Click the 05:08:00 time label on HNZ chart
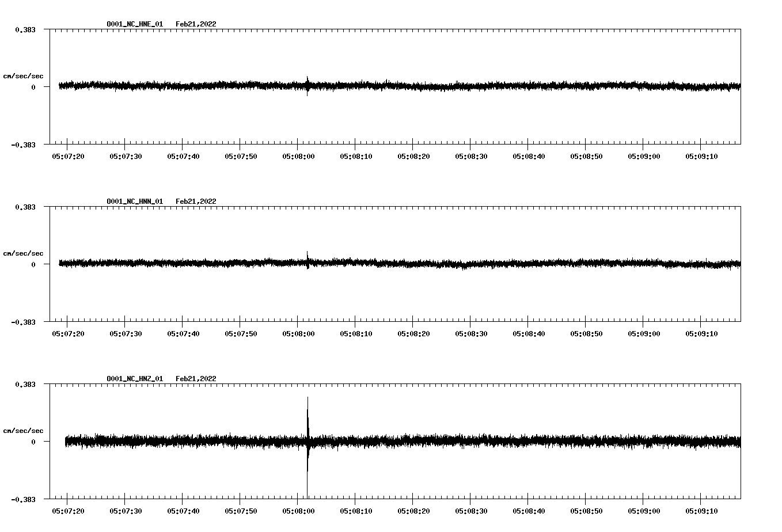Image resolution: width=782 pixels, height=532 pixels. pyautogui.click(x=298, y=511)
